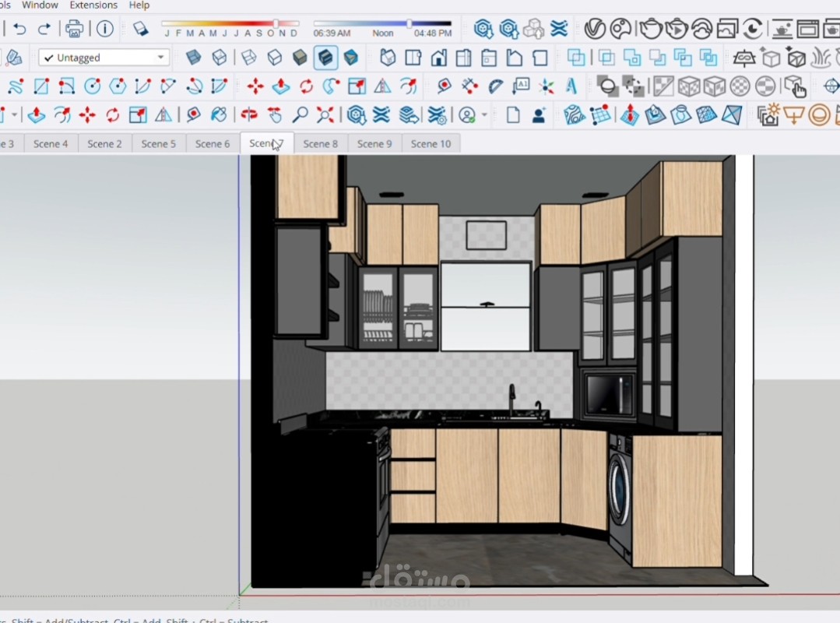Switch to Scene 2 tab
Screen dimensions: 840x623
[104, 143]
